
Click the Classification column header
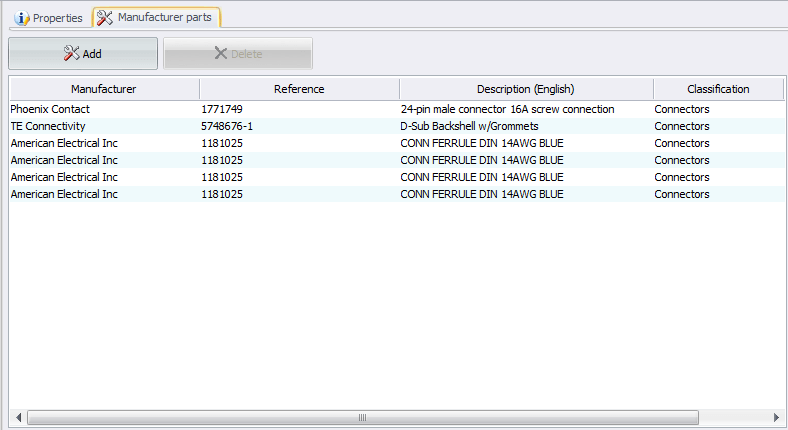coord(718,89)
